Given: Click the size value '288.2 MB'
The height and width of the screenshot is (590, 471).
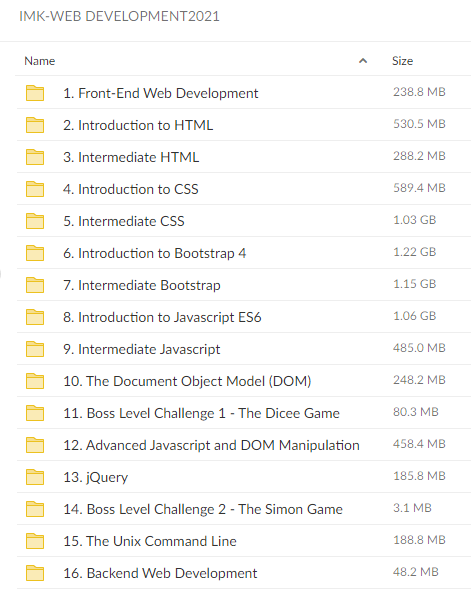Looking at the screenshot, I should (419, 156).
